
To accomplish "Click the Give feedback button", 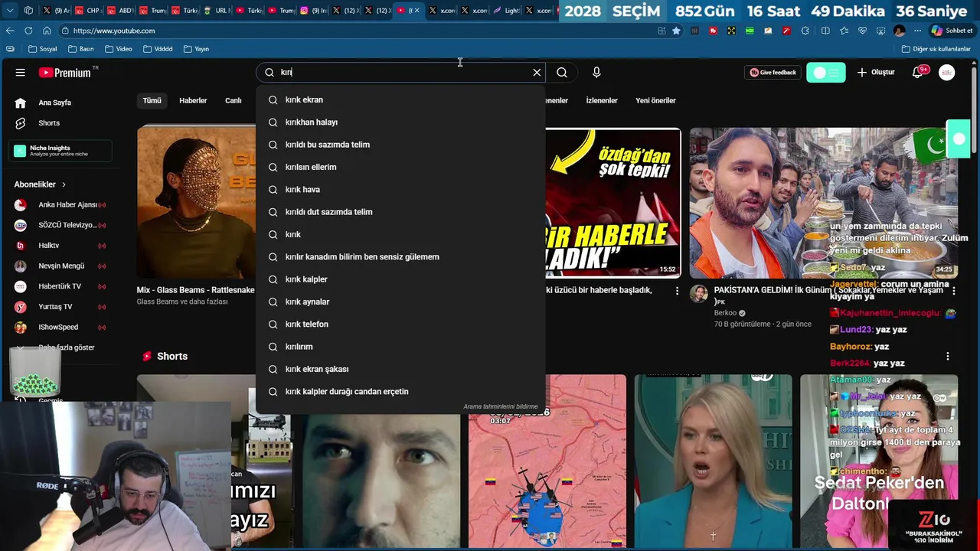I will point(773,72).
